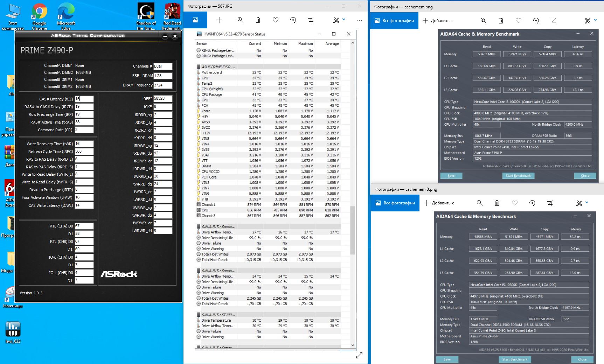Select the Ножницы desktop shortcut
This screenshot has width=604, height=364.
click(x=13, y=297)
